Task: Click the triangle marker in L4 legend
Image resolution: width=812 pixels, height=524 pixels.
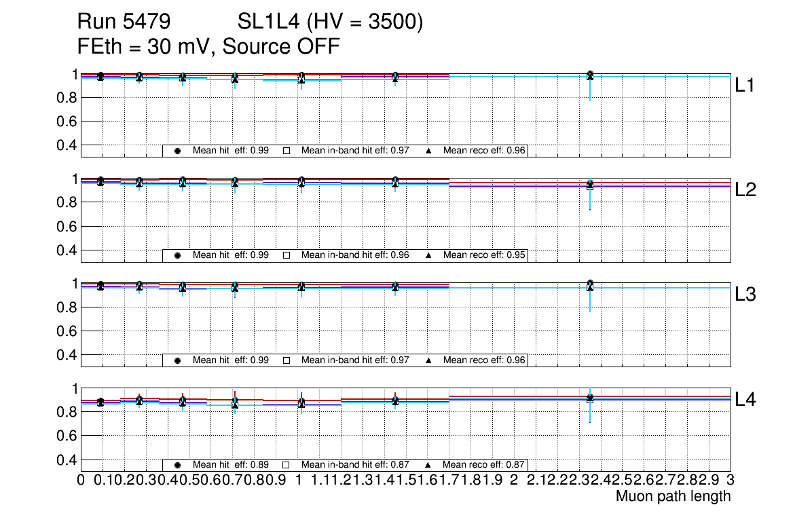Action: [428, 465]
